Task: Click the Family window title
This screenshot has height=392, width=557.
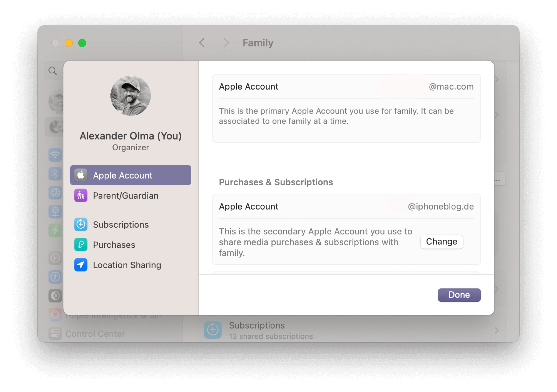Action: (x=258, y=43)
